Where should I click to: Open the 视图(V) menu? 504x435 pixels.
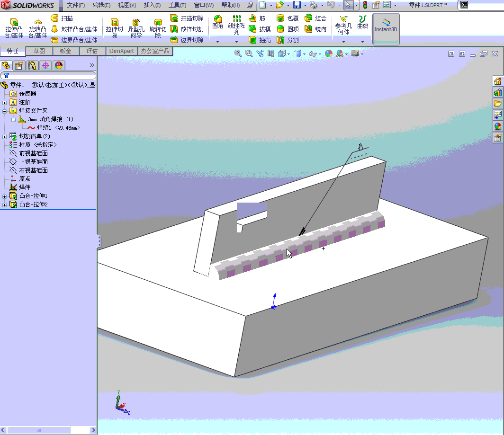point(127,5)
